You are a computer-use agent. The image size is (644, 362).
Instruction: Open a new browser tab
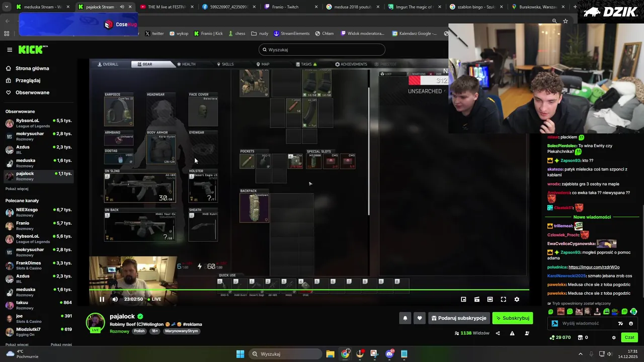coord(576,7)
